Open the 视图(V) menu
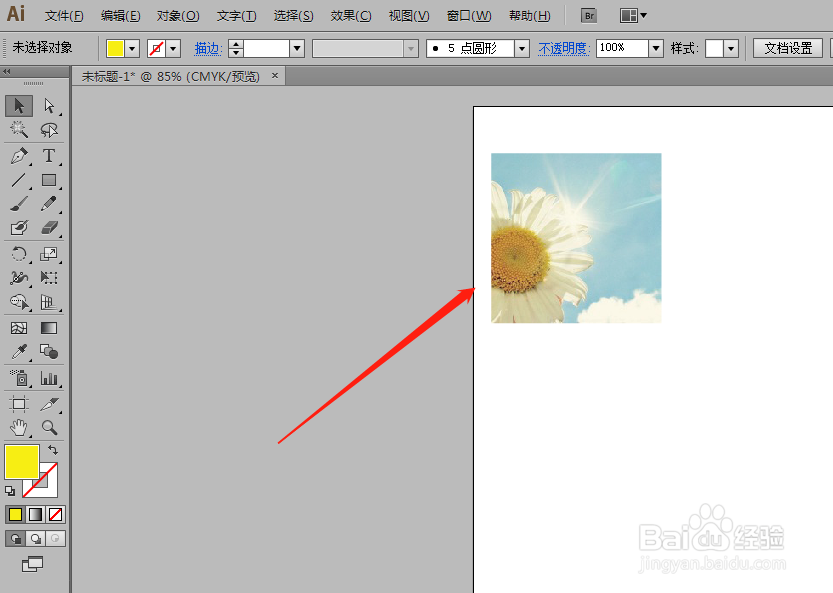This screenshot has height=593, width=833. [x=409, y=16]
